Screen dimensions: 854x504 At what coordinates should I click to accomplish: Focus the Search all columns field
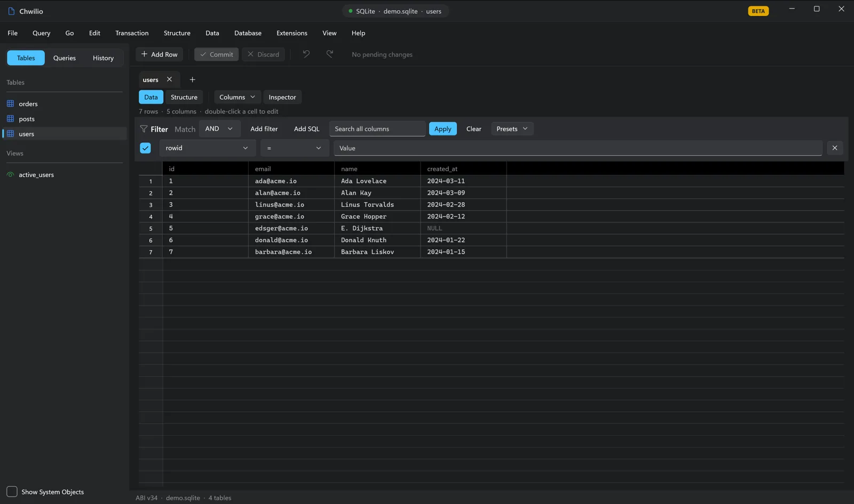pyautogui.click(x=377, y=129)
